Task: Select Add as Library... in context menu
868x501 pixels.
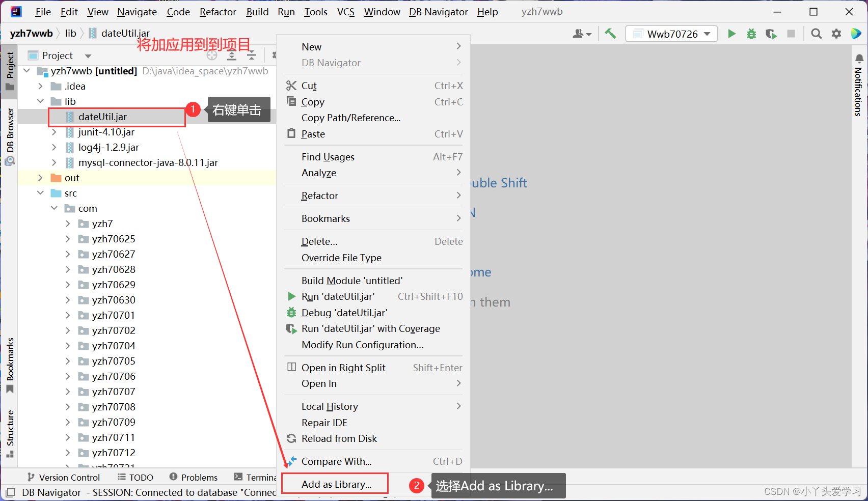Action: tap(336, 484)
